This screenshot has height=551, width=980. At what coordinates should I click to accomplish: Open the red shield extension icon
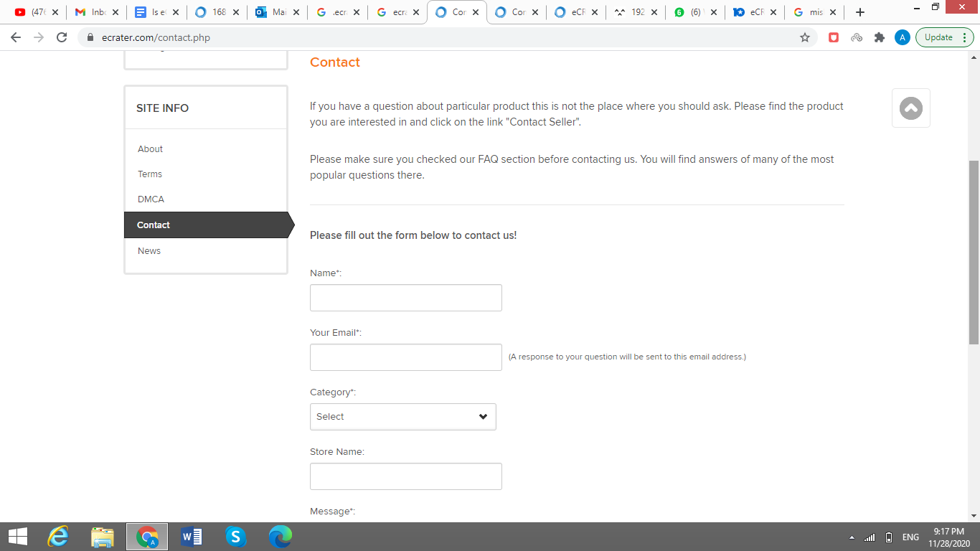click(x=834, y=37)
